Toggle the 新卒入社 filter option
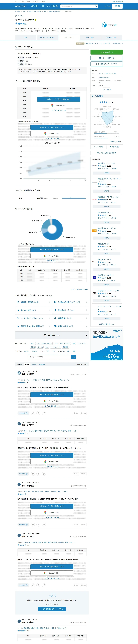138x644 pixels. point(35,351)
